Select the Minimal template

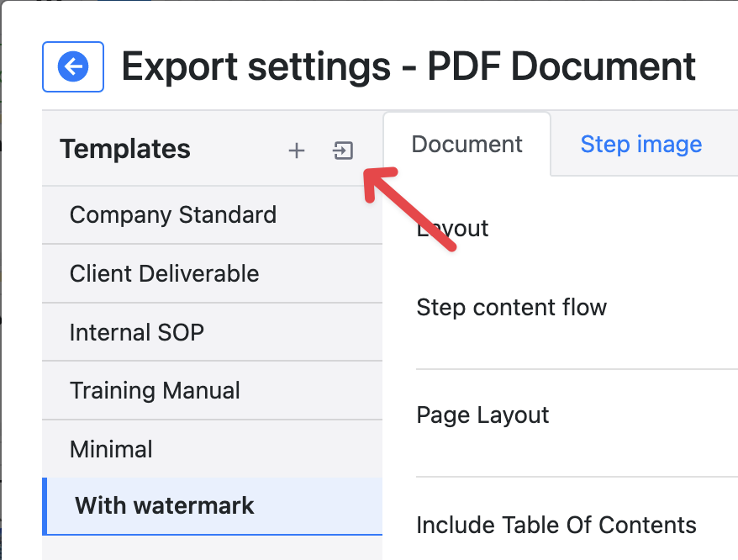tap(111, 449)
